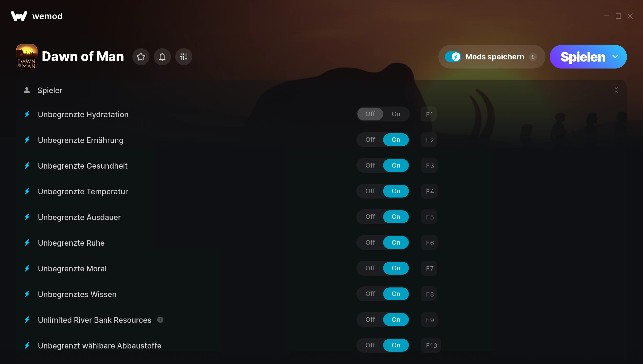Screen dimensions: 643x364
Task: Toggle Mods speichern switch
Action: 453,57
